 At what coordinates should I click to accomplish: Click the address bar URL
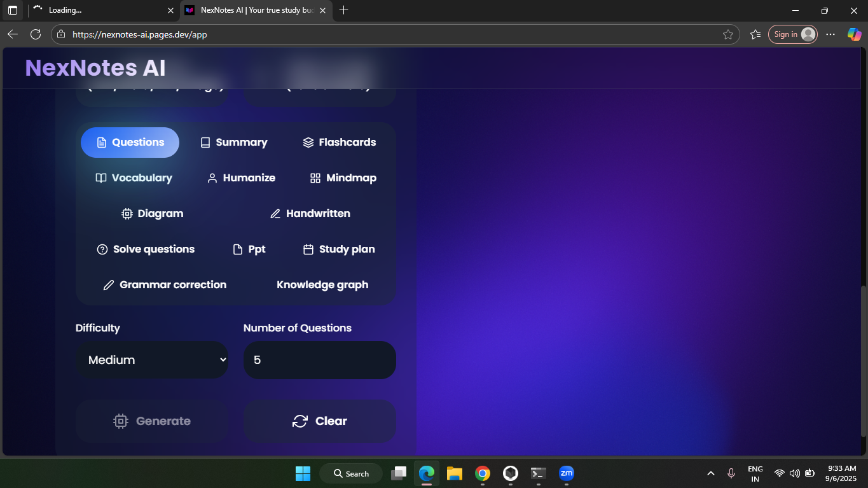140,35
